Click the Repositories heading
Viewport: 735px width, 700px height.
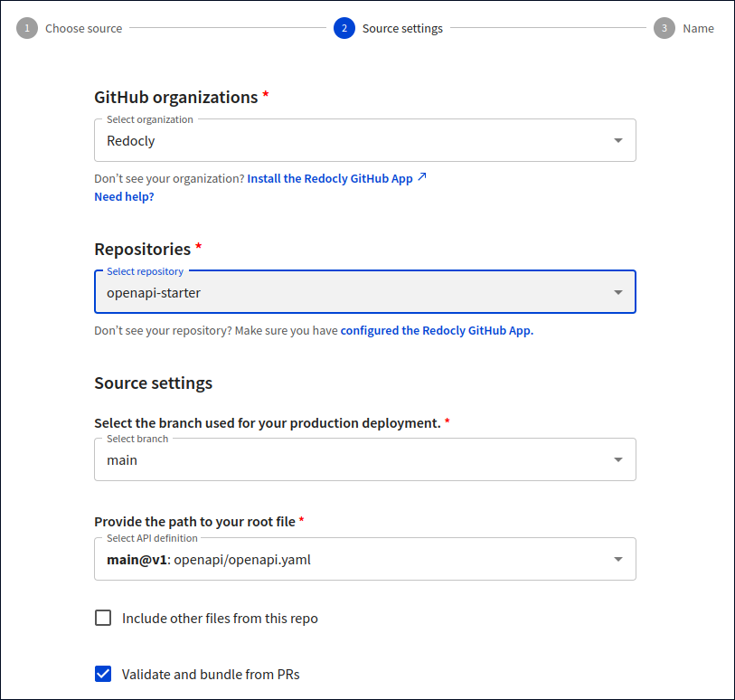pyautogui.click(x=143, y=249)
